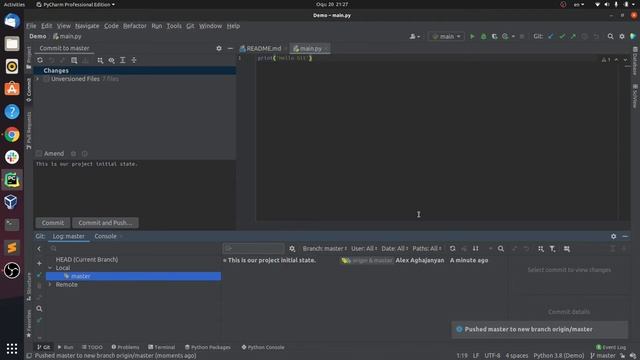The image size is (640, 360).
Task: Collapse the Local branches node
Action: pyautogui.click(x=50, y=268)
